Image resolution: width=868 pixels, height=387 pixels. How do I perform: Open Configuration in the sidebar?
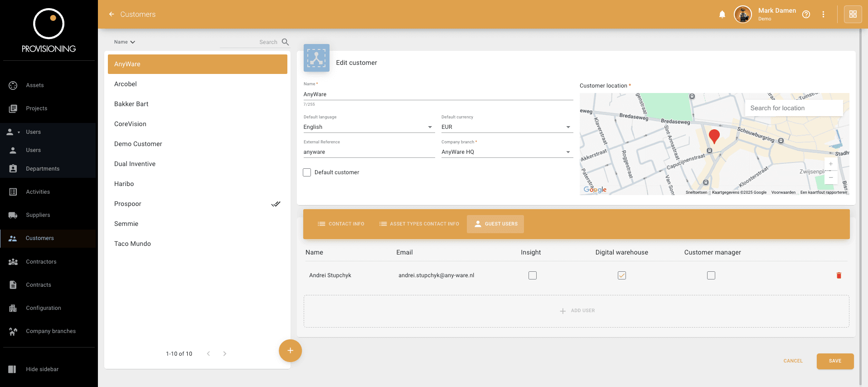(x=49, y=308)
